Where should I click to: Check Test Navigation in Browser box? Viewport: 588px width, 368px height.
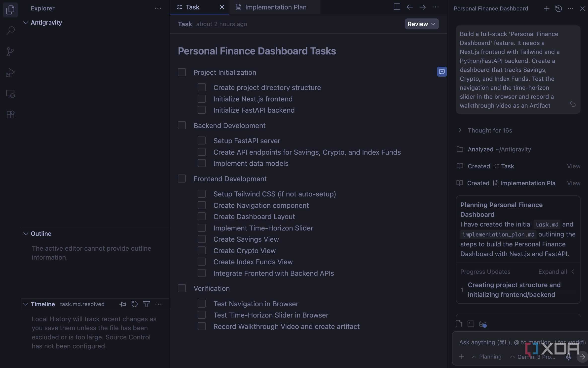coord(202,304)
